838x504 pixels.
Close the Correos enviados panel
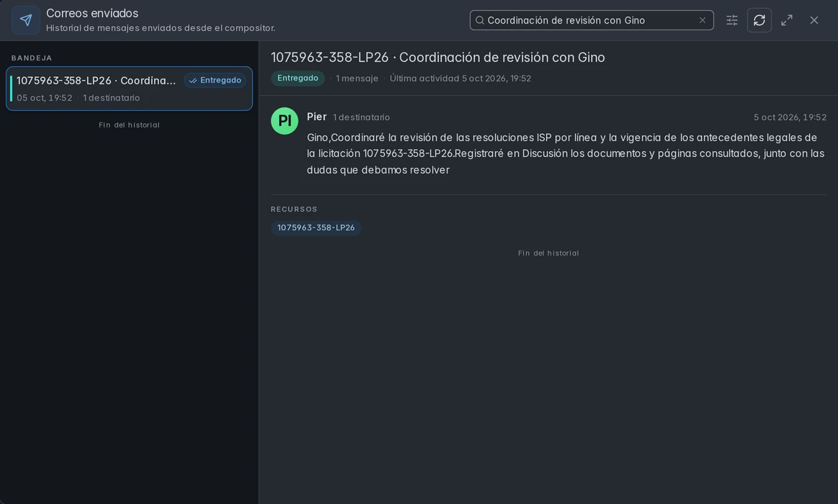[x=814, y=20]
